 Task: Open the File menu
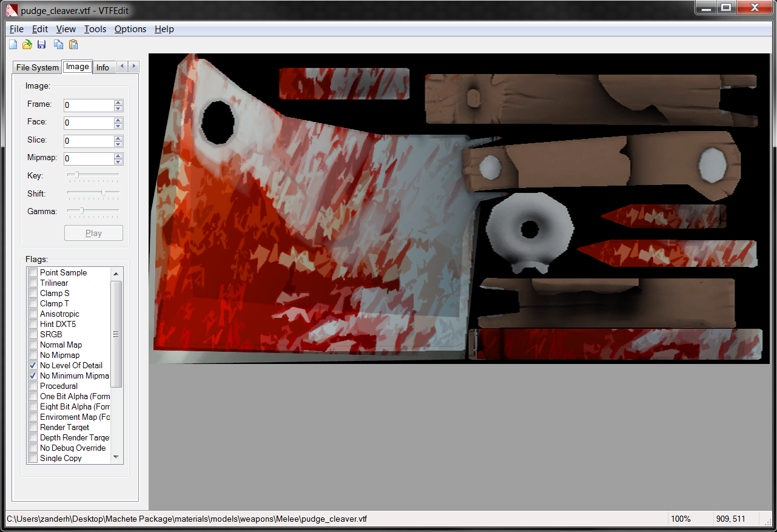click(17, 29)
